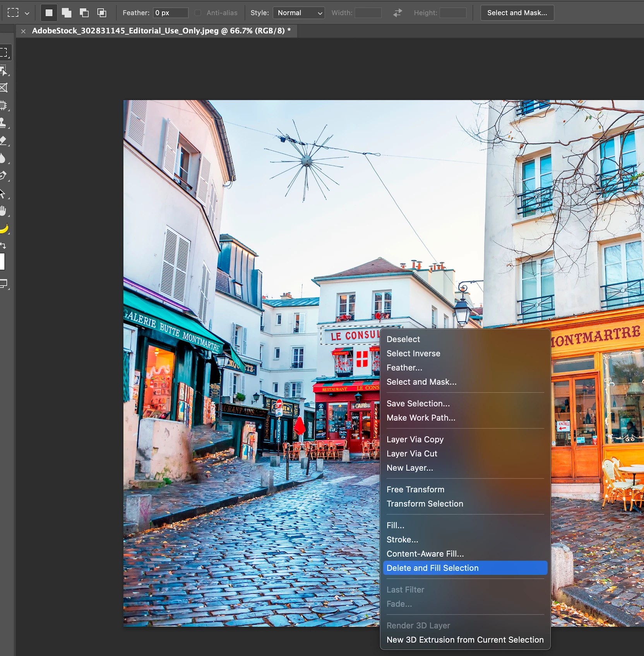The image size is (644, 656).
Task: Select the Rectangular Marquee tool in the side toolbar
Action: point(4,53)
